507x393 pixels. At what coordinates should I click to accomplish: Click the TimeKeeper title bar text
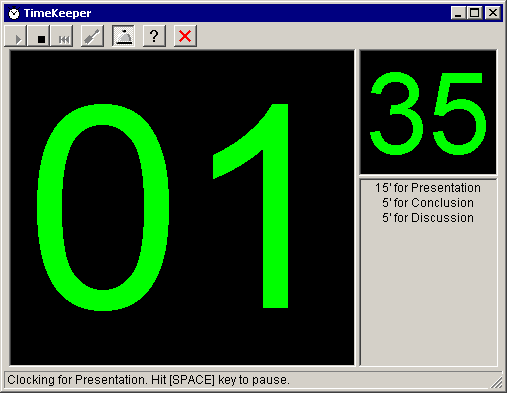[x=57, y=13]
